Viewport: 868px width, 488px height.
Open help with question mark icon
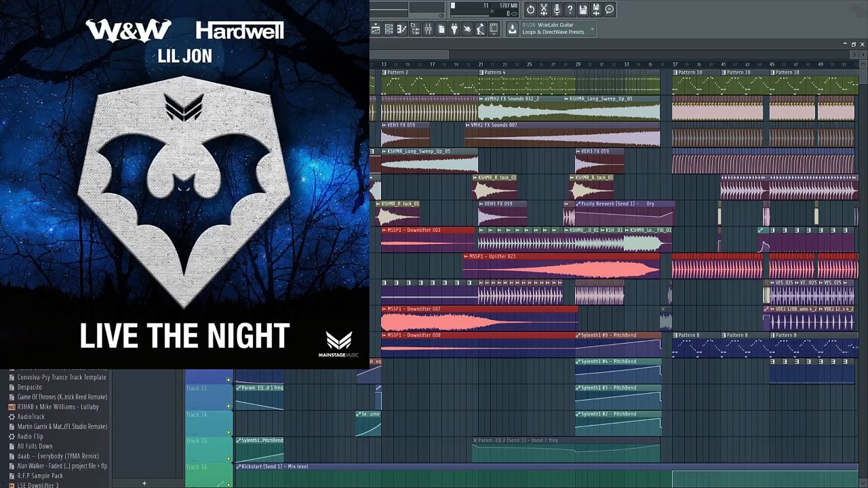[x=570, y=9]
